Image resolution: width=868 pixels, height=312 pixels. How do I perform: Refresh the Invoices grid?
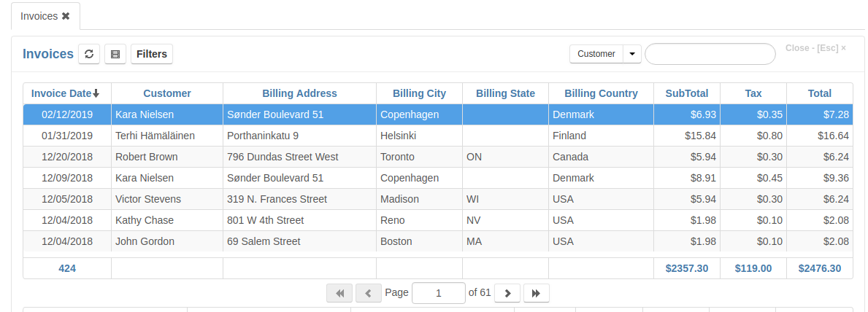pyautogui.click(x=89, y=54)
